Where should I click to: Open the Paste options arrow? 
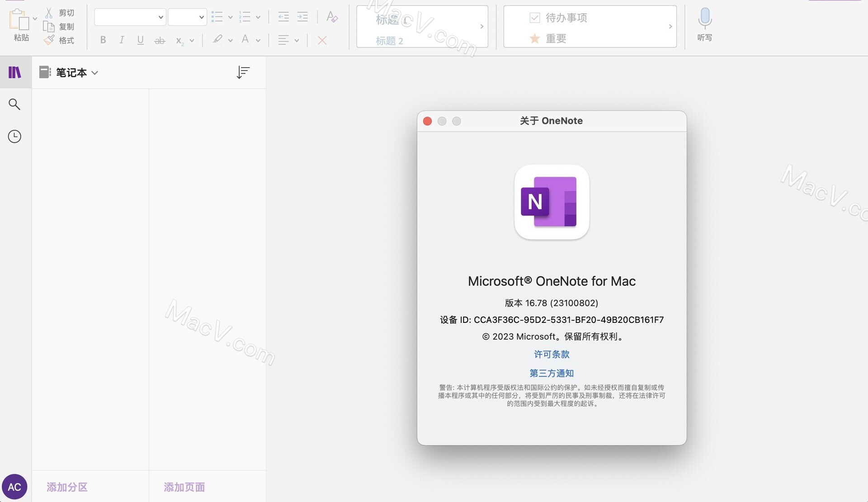click(x=35, y=19)
